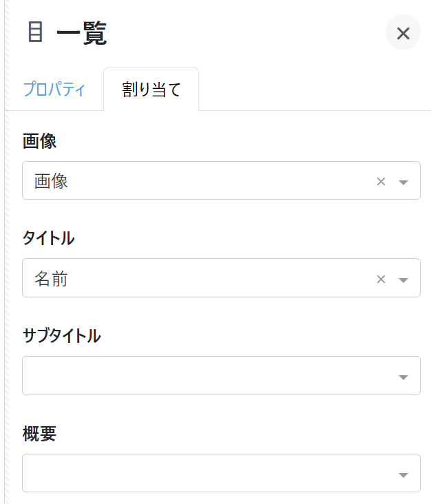Click the dotted left edge of the panel
The width and height of the screenshot is (431, 504).
[7, 275]
